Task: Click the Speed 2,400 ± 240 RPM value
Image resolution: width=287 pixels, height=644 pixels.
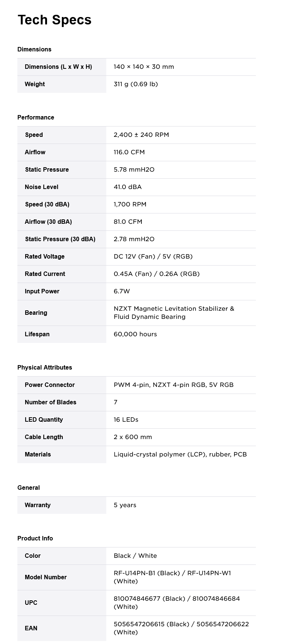Action: [141, 135]
